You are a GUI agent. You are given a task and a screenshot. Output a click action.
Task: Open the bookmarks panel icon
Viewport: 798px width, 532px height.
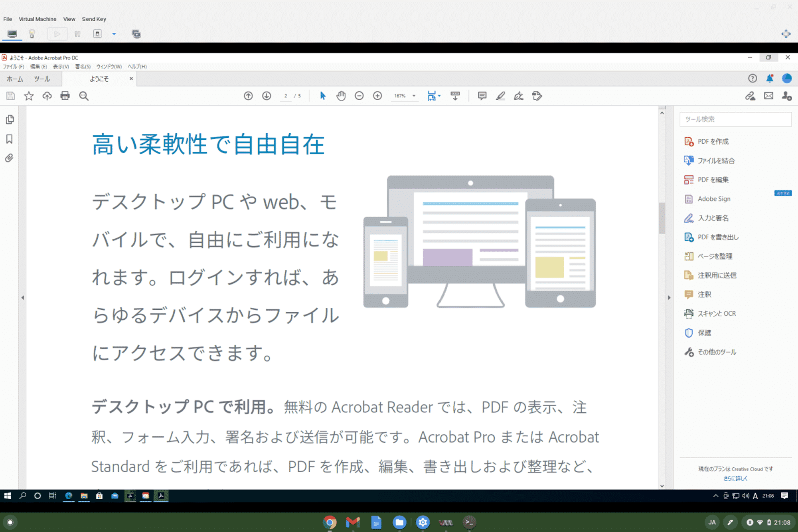click(x=10, y=139)
